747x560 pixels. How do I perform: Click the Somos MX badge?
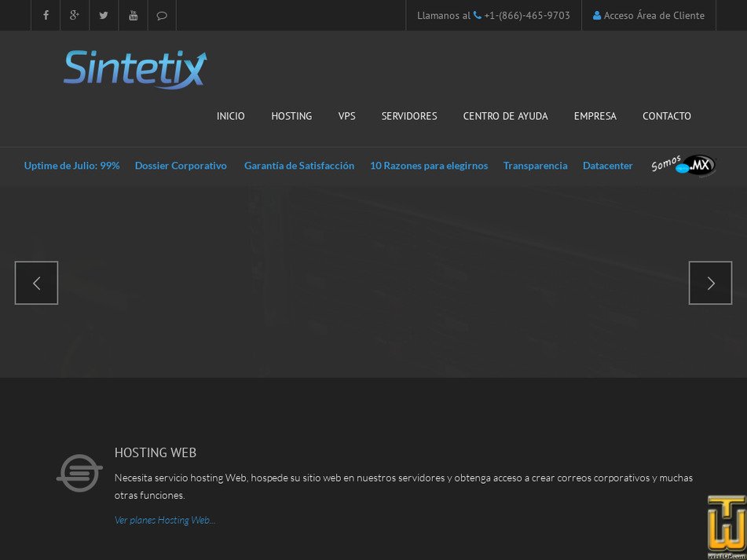(683, 166)
